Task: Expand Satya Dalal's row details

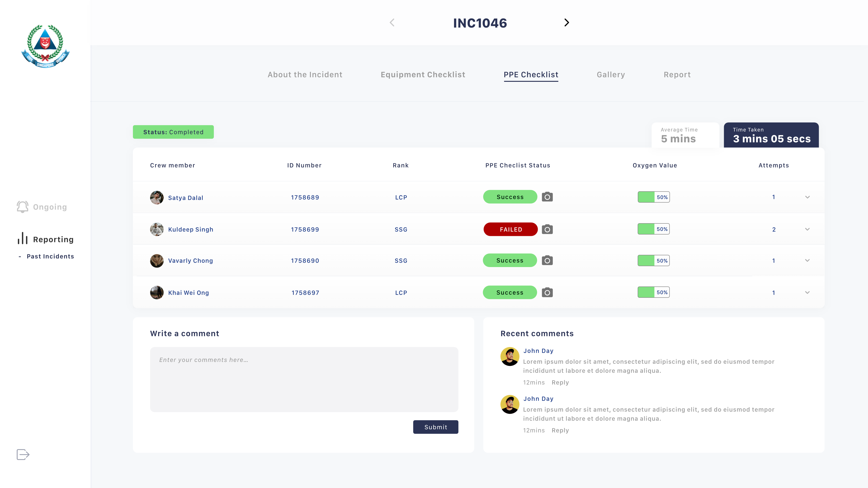Action: pyautogui.click(x=807, y=197)
